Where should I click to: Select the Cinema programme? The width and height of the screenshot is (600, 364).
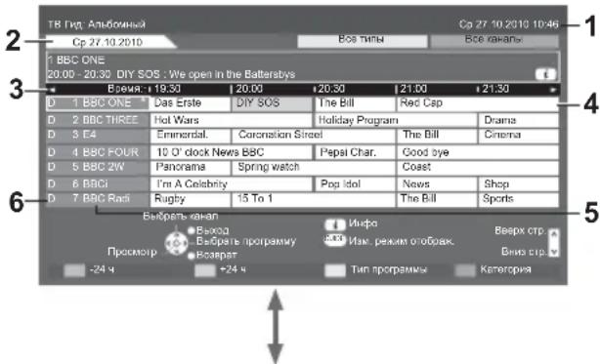click(519, 136)
